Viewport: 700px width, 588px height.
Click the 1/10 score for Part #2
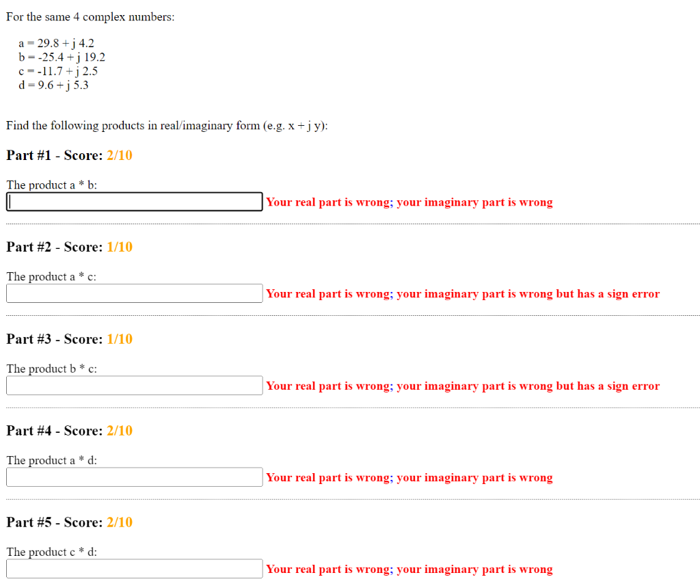coord(119,247)
